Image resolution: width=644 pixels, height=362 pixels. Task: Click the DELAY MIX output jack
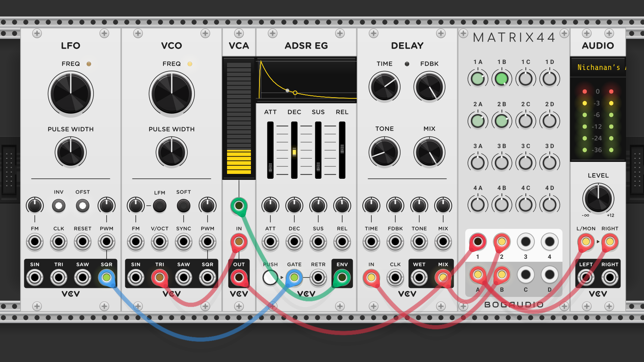point(443,277)
